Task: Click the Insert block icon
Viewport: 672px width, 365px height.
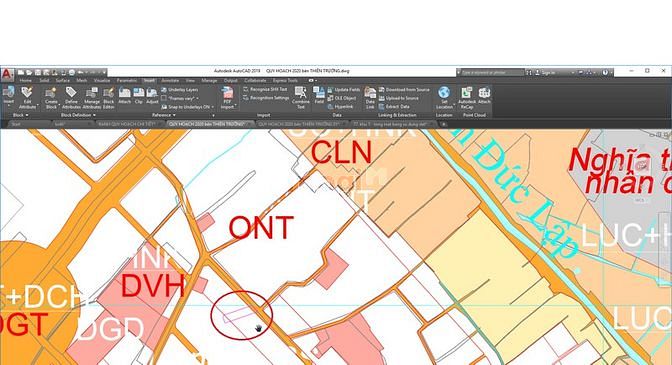Action: [8, 92]
